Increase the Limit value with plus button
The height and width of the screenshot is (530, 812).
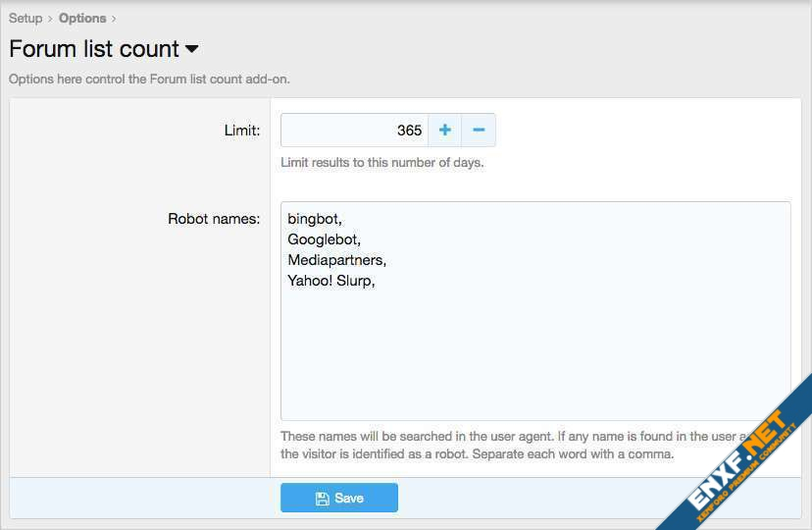tap(444, 131)
